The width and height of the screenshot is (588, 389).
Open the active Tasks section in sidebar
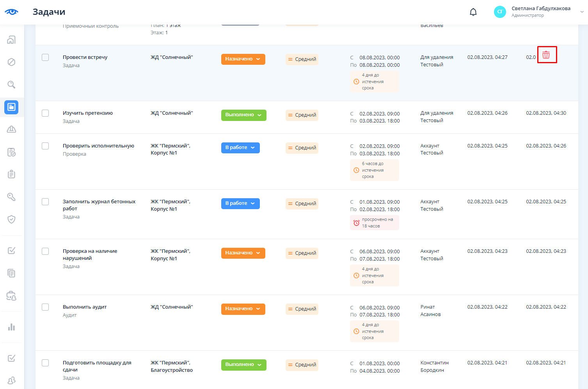pos(12,107)
